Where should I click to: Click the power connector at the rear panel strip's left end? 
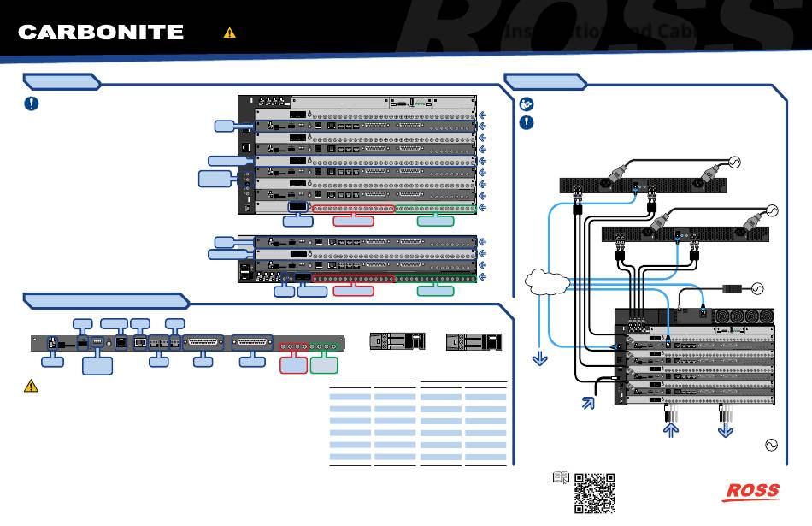click(x=52, y=343)
